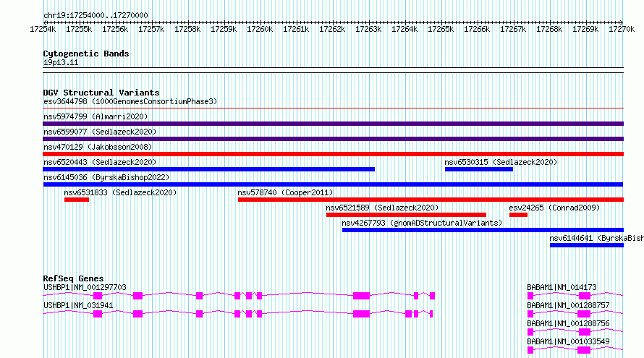Click the short blue bar under nsv6530315

pyautogui.click(x=479, y=169)
